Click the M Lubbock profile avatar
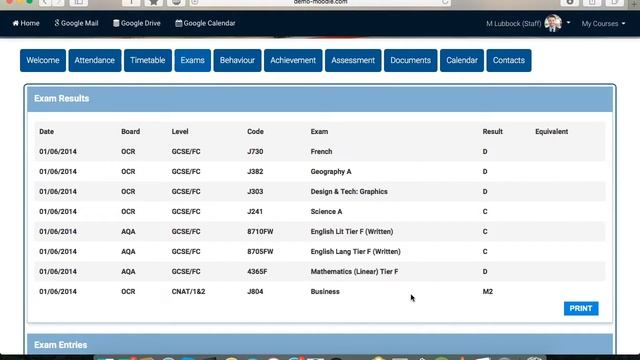Screen dimensions: 640x360 click(x=553, y=23)
